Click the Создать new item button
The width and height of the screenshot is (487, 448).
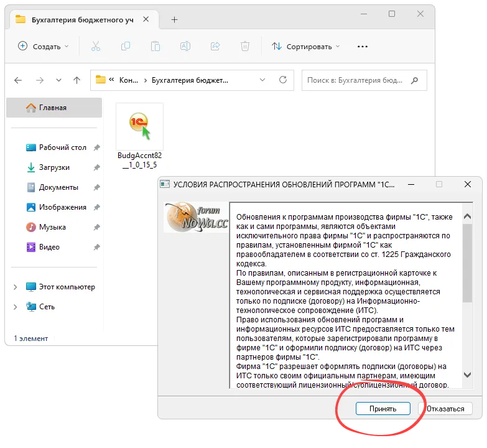point(43,46)
